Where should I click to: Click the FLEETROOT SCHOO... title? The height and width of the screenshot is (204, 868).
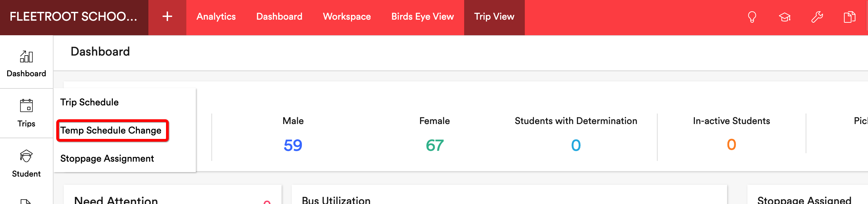(x=74, y=17)
